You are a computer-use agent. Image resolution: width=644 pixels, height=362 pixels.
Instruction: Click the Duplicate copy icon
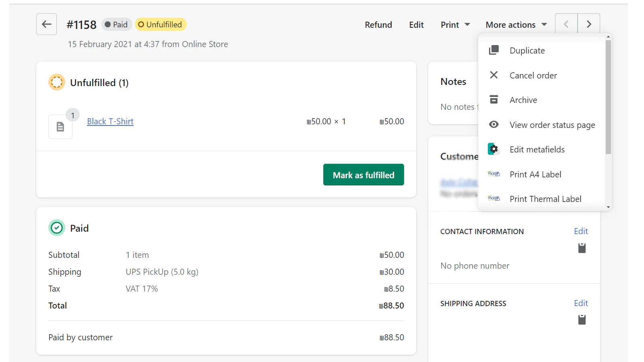[x=493, y=50]
